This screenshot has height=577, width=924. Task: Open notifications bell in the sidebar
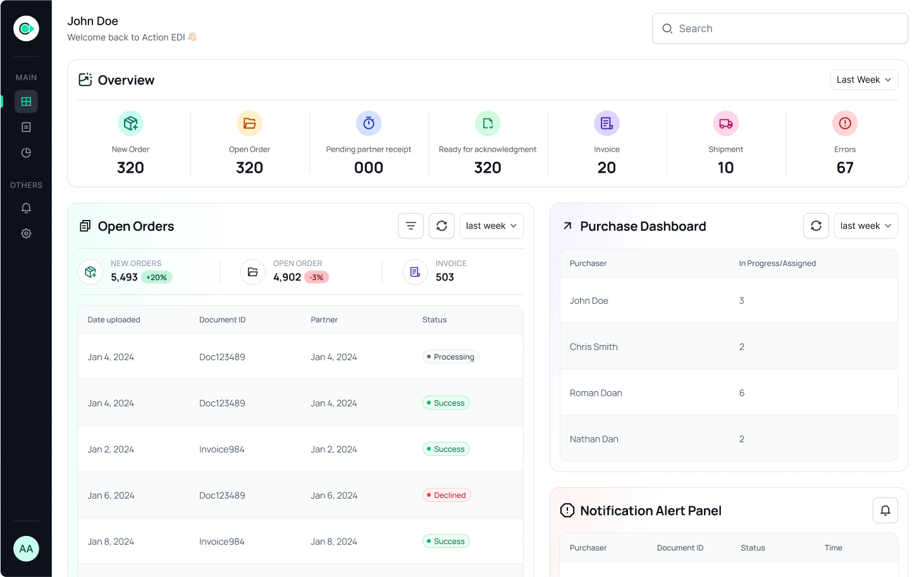coord(26,208)
